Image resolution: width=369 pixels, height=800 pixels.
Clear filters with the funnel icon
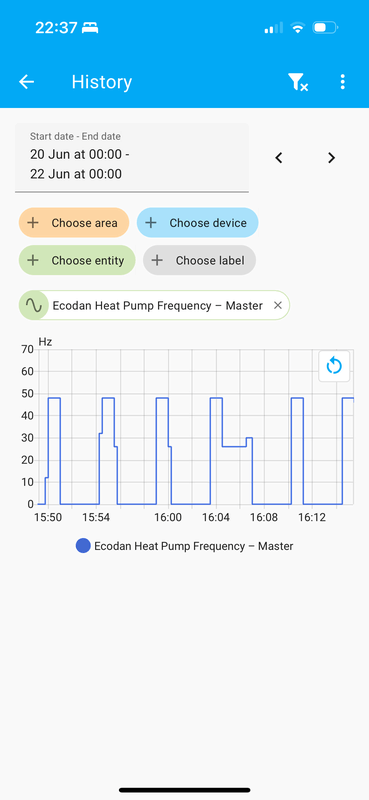298,82
